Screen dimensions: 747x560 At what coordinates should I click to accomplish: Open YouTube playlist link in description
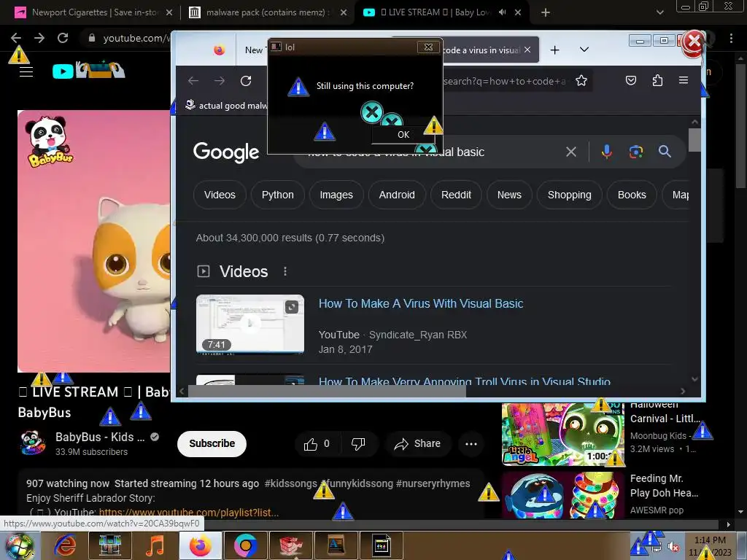click(x=189, y=513)
